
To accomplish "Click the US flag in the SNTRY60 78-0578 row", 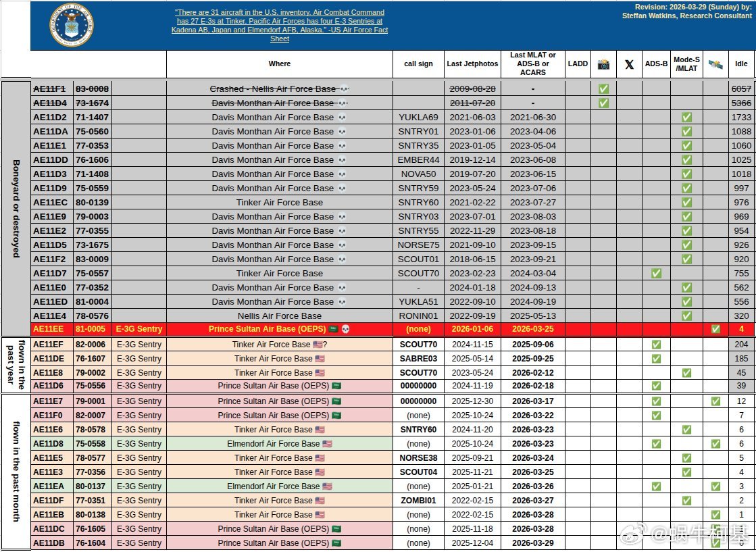I will click(320, 430).
